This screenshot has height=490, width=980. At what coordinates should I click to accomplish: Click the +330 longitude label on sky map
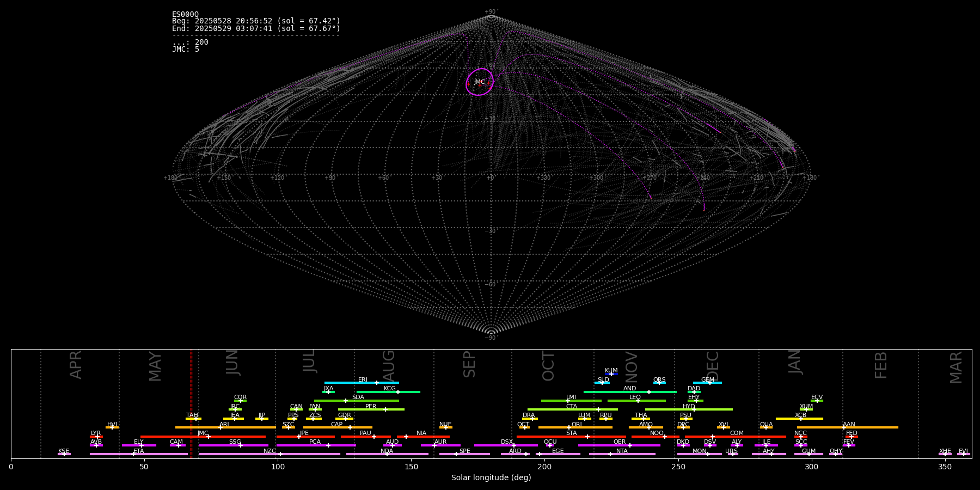pyautogui.click(x=544, y=177)
